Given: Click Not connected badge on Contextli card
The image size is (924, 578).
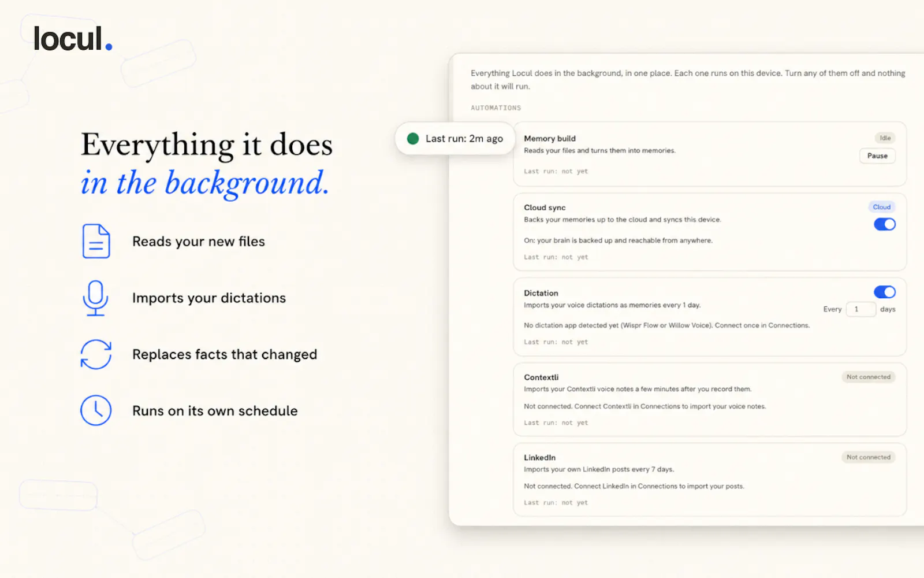Looking at the screenshot, I should pyautogui.click(x=869, y=377).
